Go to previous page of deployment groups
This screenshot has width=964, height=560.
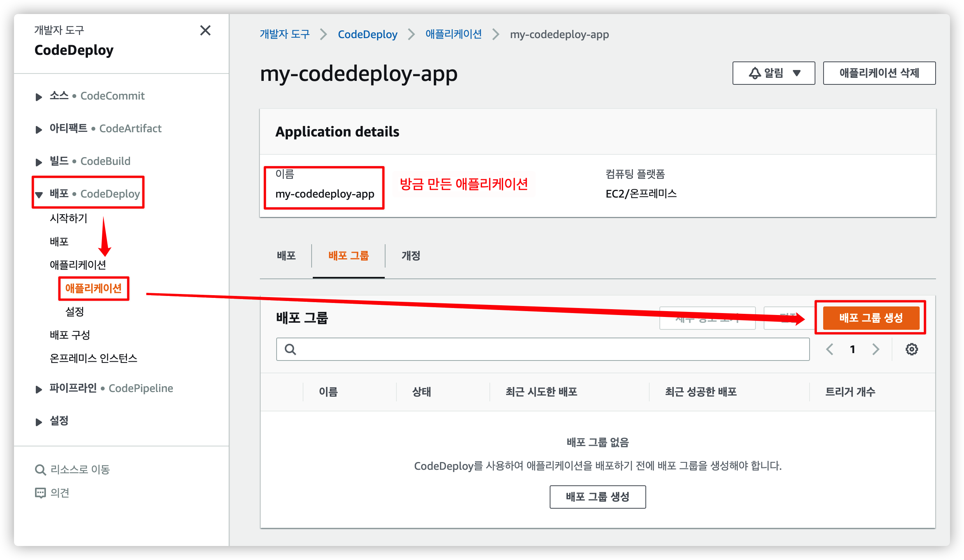click(x=829, y=349)
